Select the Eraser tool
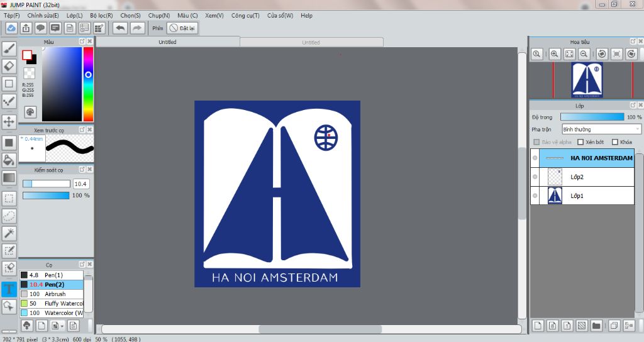The width and height of the screenshot is (644, 342). pos(9,66)
